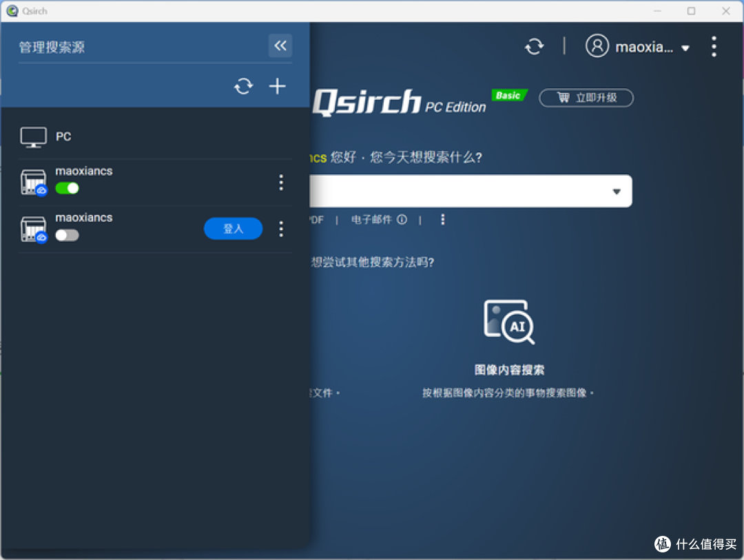This screenshot has width=744, height=560.
Task: Maximize the Qsirch window
Action: tap(692, 11)
